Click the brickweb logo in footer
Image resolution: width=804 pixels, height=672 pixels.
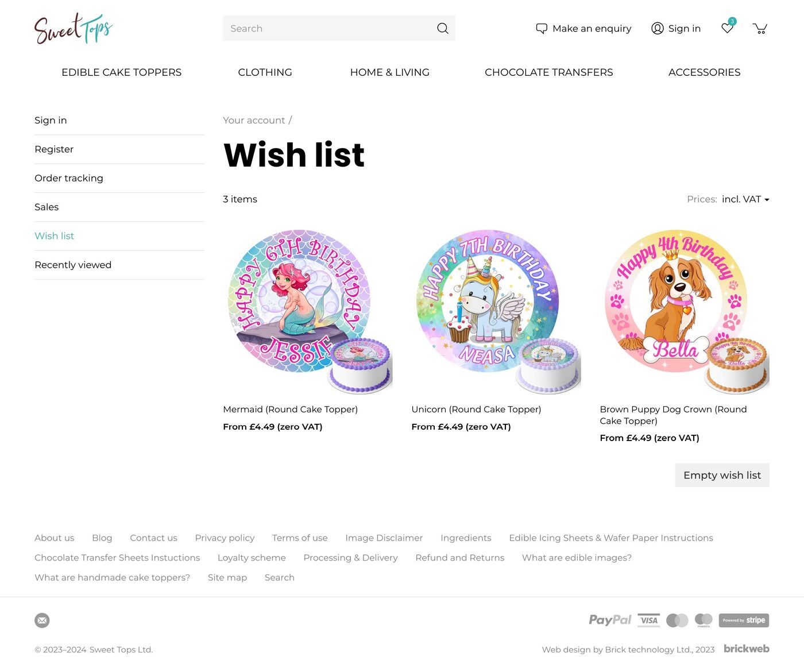pyautogui.click(x=746, y=648)
